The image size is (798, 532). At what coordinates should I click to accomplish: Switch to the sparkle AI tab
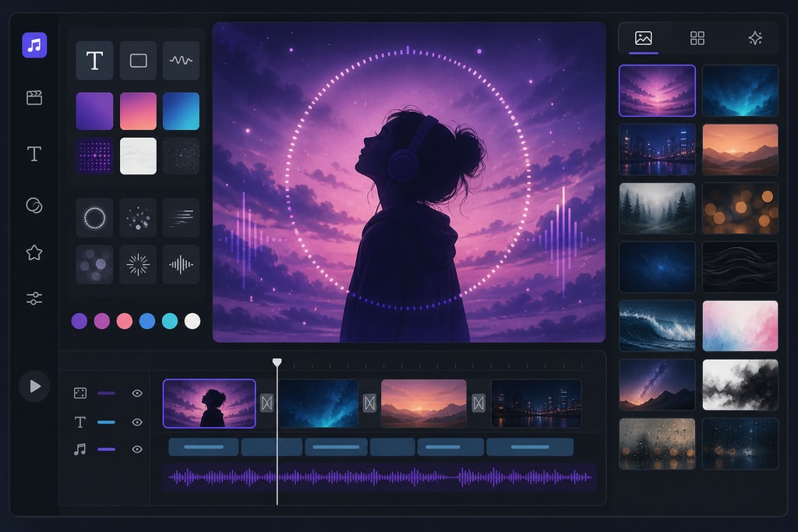755,38
